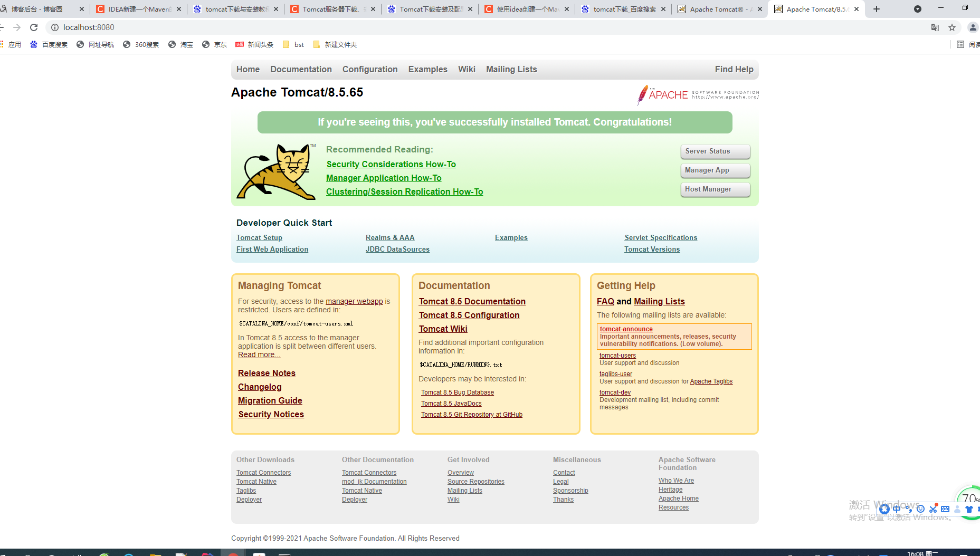The height and width of the screenshot is (556, 980).
Task: Open the manager webapp link
Action: click(x=354, y=302)
